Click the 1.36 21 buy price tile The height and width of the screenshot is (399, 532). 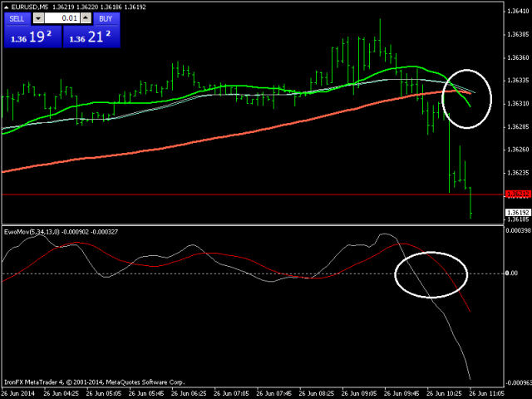click(91, 37)
